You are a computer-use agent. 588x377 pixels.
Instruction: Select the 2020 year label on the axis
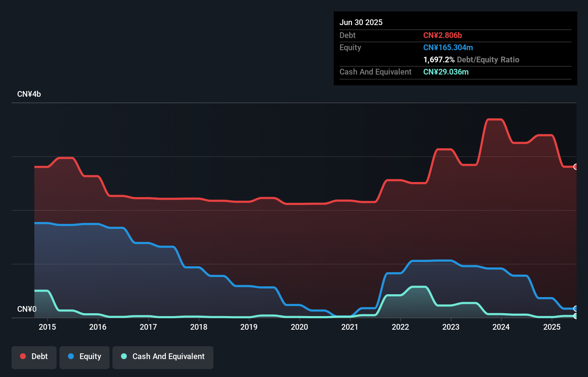(x=299, y=327)
